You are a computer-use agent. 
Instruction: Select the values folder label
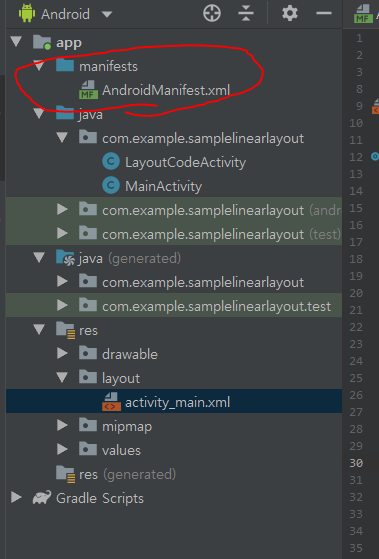pyautogui.click(x=121, y=451)
